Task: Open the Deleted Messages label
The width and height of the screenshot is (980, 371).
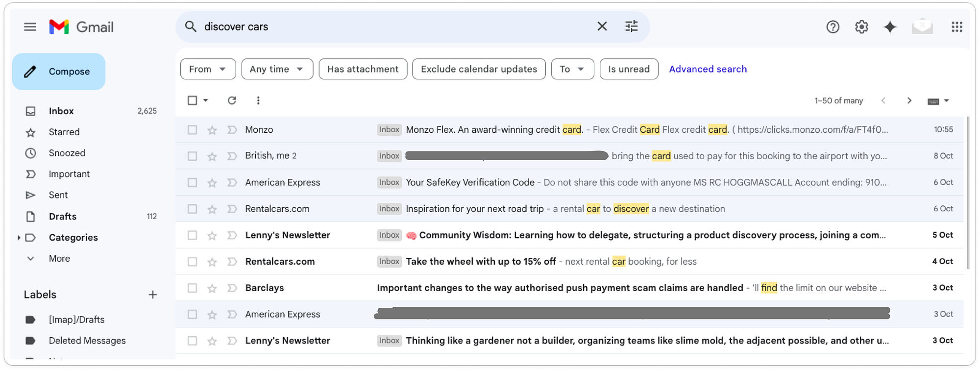Action: pyautogui.click(x=87, y=341)
